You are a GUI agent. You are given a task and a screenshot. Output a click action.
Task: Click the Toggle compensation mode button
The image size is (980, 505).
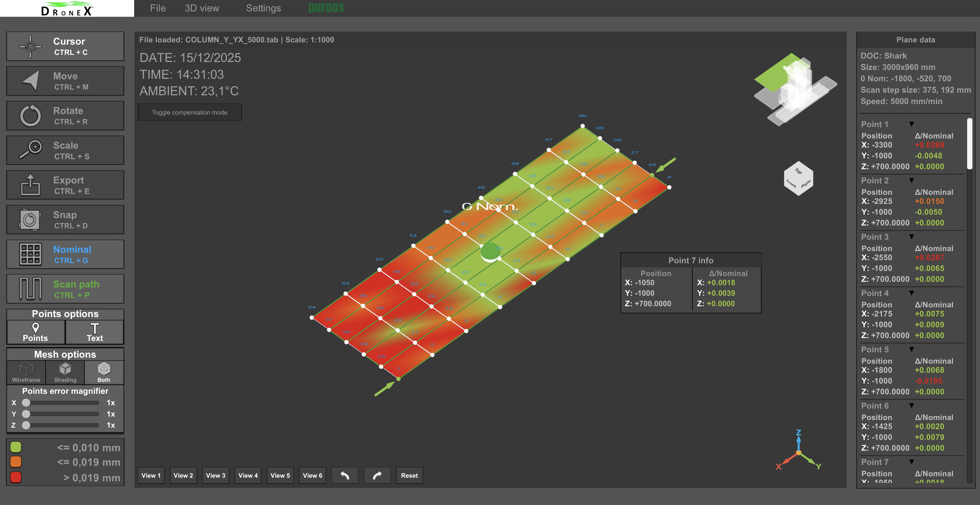coord(190,112)
